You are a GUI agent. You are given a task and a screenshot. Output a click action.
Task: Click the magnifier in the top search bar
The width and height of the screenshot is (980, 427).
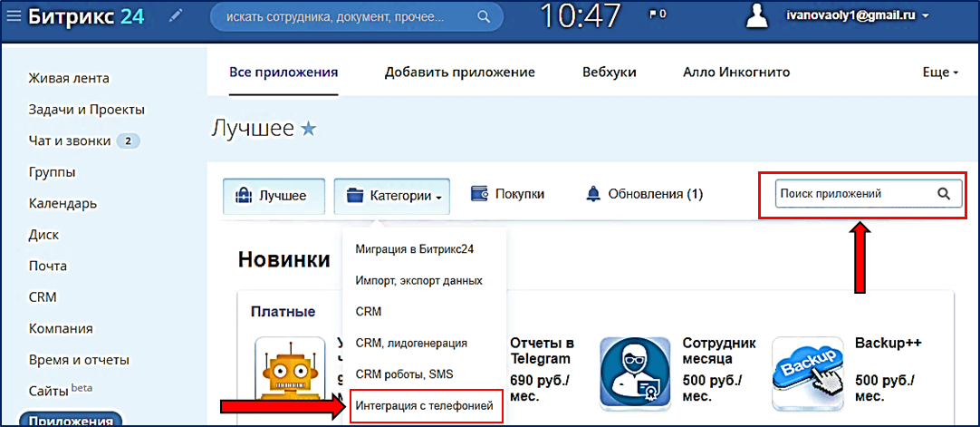(484, 16)
